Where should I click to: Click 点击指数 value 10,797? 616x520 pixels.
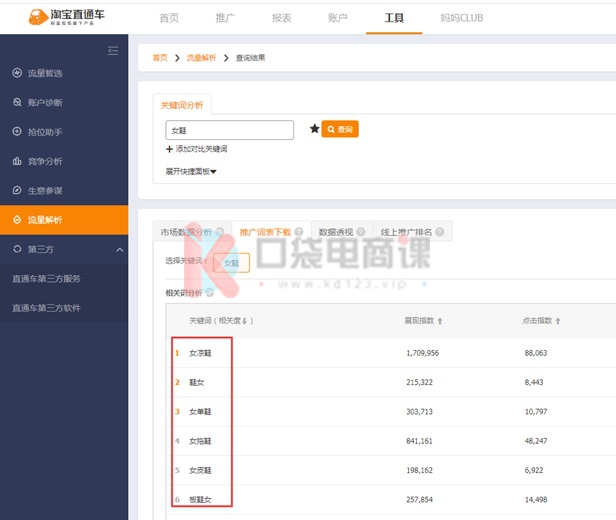pos(536,412)
